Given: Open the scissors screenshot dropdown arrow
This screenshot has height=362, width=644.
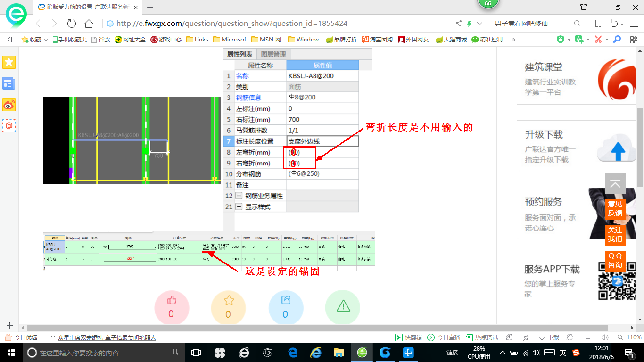Looking at the screenshot, I should (x=606, y=40).
